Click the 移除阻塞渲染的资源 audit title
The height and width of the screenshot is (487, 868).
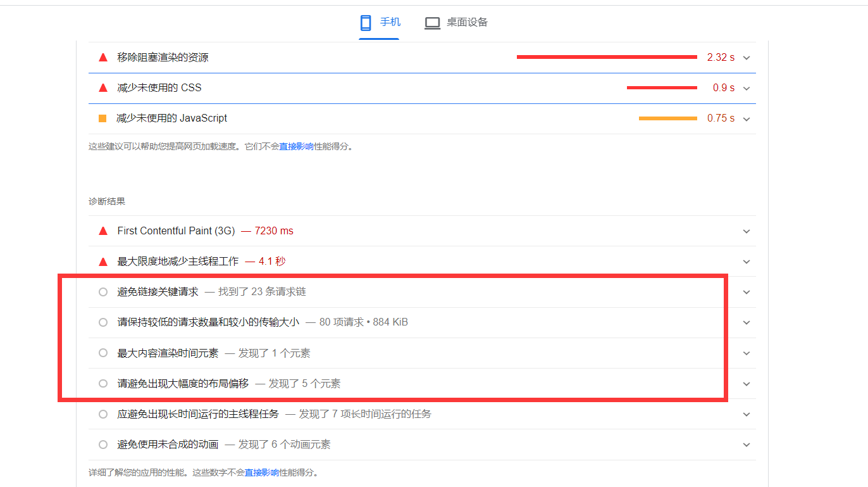(163, 58)
